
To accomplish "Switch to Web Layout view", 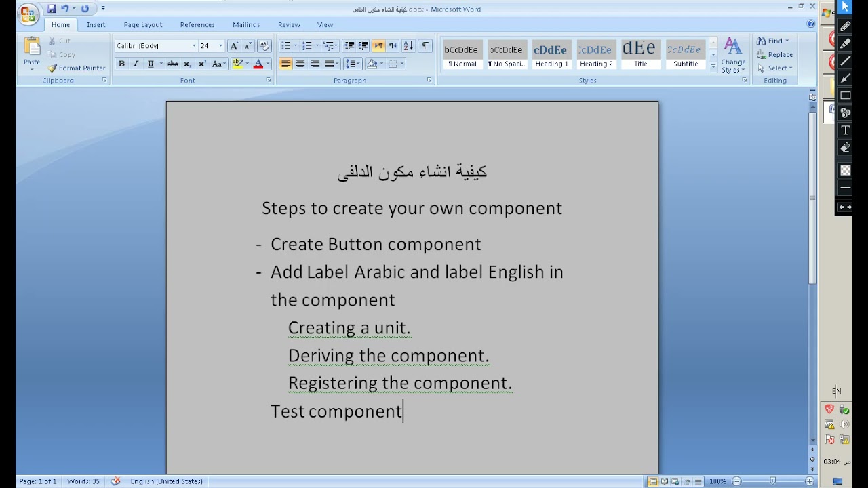I will click(676, 481).
